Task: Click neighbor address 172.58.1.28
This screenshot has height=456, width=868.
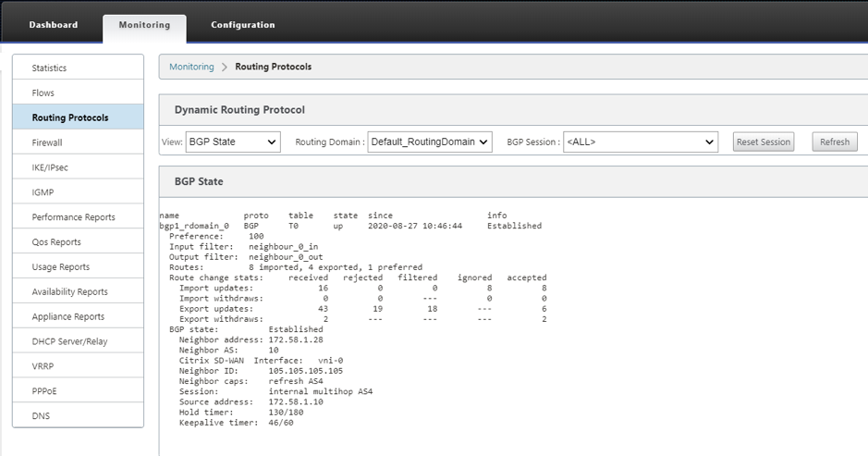Action: pos(296,339)
